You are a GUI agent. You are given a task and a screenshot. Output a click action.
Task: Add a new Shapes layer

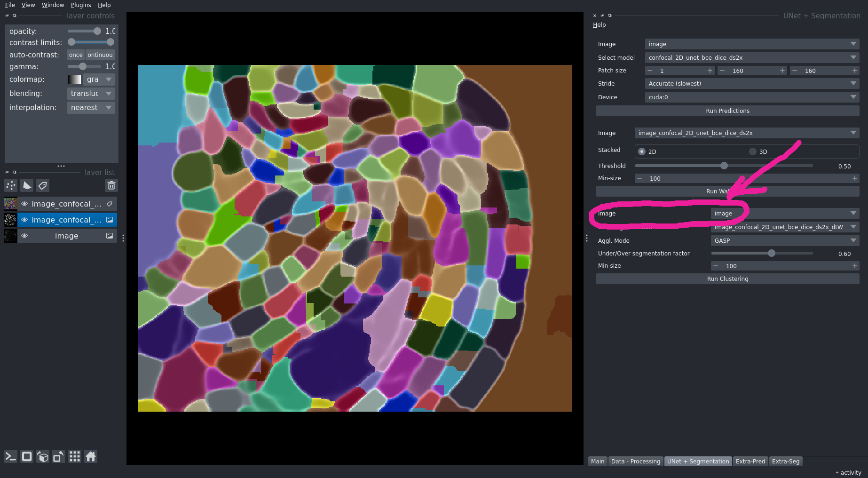27,185
